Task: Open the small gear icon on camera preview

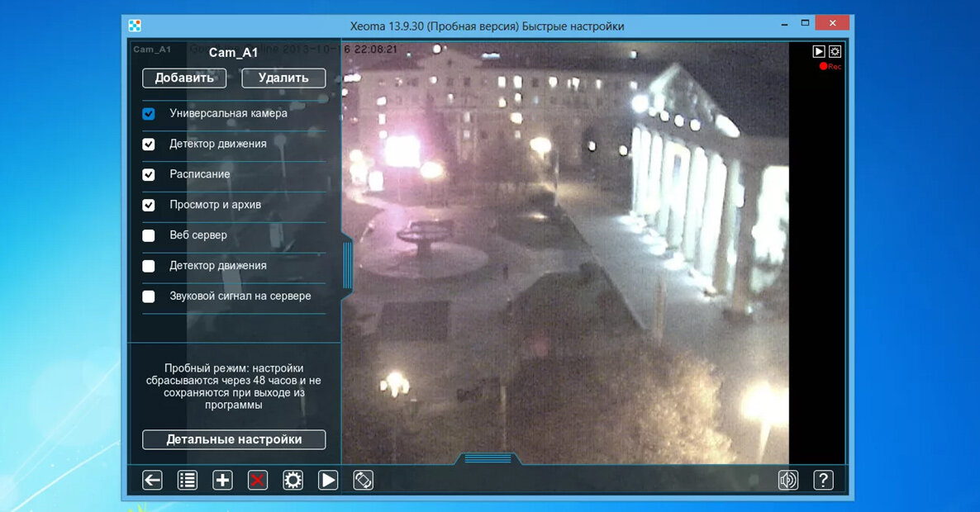Action: (835, 51)
